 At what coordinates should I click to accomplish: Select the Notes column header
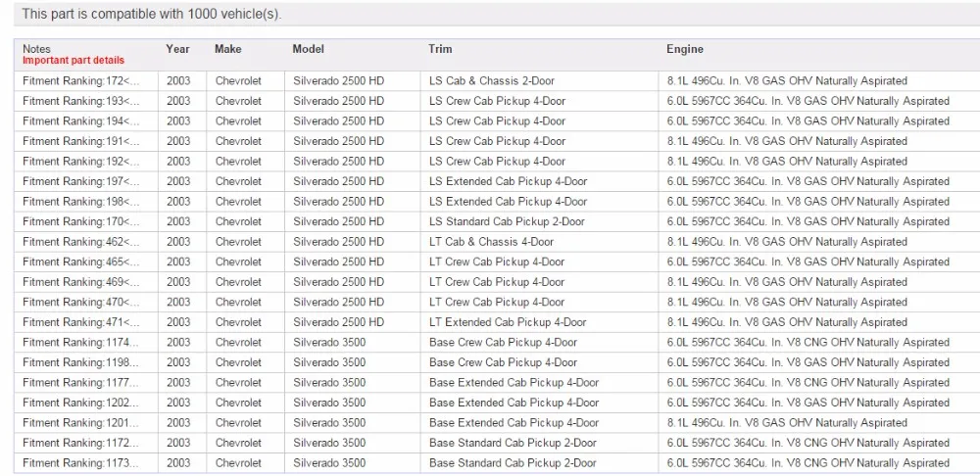point(37,49)
